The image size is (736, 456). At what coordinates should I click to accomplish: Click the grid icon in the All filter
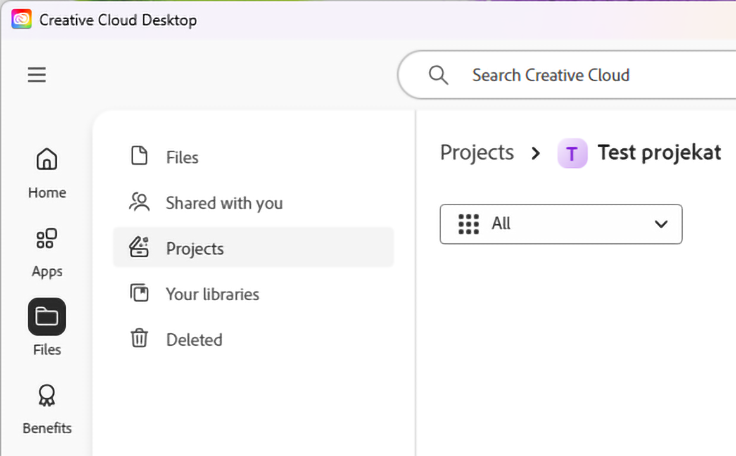468,224
